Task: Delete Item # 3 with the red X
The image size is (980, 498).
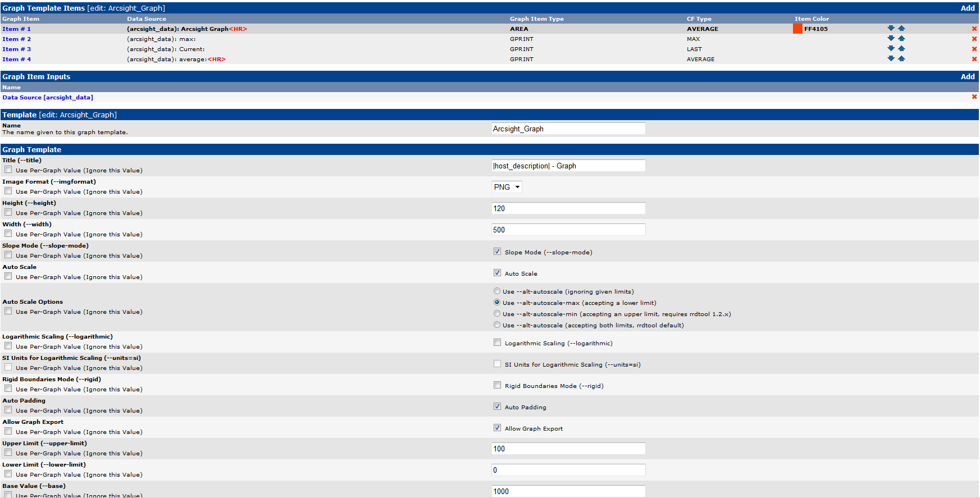Action: (x=974, y=49)
